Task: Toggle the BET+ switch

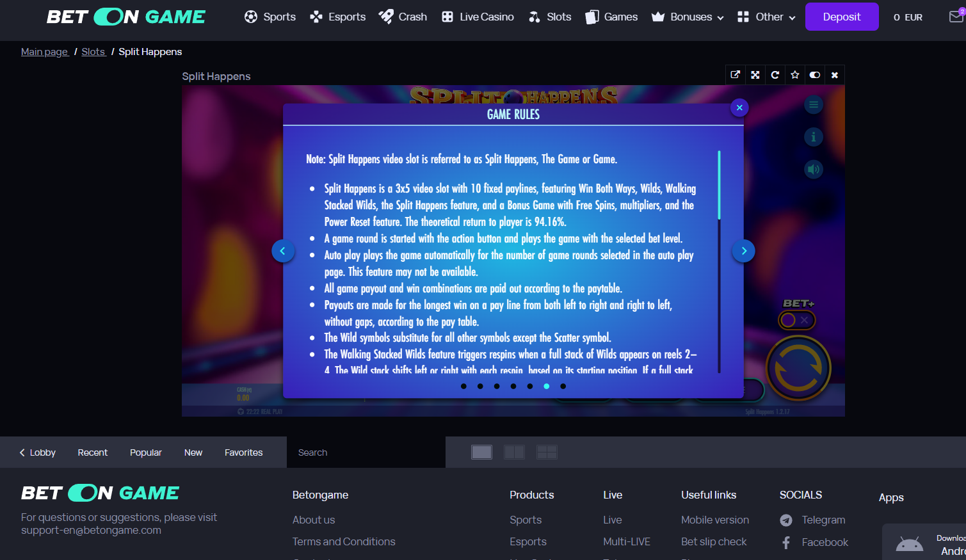Action: tap(797, 320)
